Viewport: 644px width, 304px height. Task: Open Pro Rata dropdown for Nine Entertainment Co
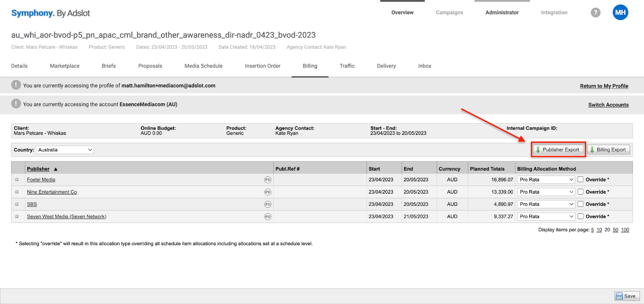coord(546,192)
